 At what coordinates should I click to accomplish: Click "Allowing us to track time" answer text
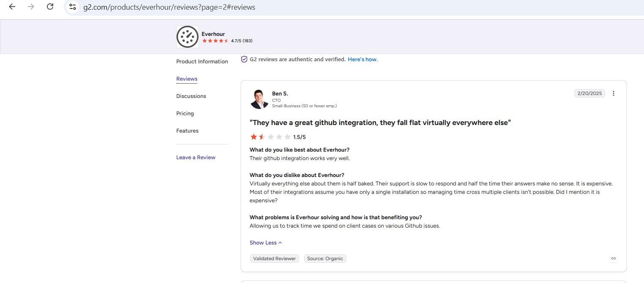[x=345, y=226]
